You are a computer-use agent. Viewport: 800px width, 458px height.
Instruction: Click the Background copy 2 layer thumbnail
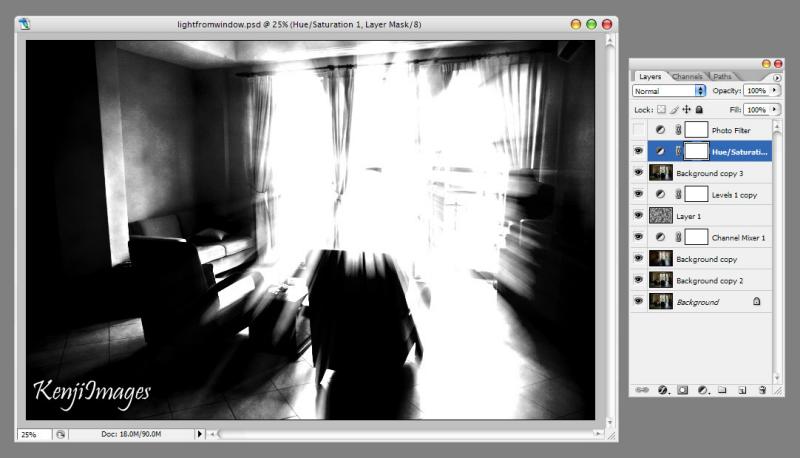[660, 279]
